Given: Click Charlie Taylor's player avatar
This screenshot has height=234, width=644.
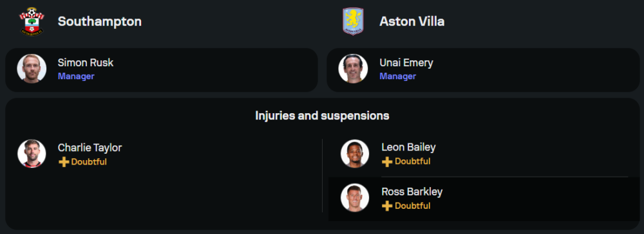Looking at the screenshot, I should tap(32, 154).
